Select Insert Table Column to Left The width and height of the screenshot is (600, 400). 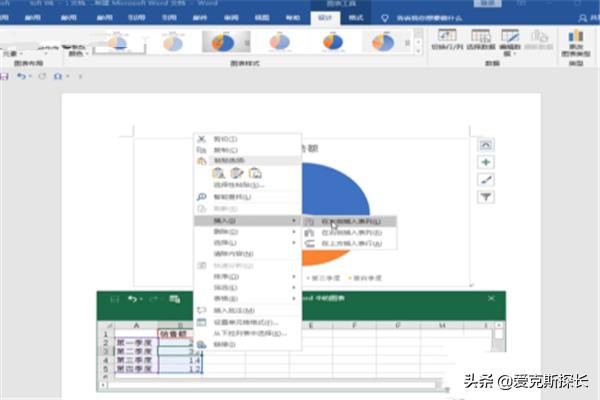(350, 221)
